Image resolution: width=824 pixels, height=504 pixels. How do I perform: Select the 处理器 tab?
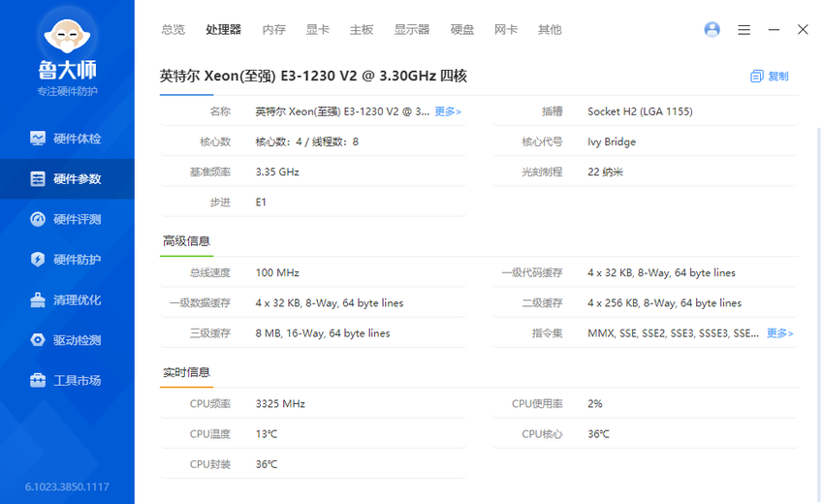[x=223, y=29]
